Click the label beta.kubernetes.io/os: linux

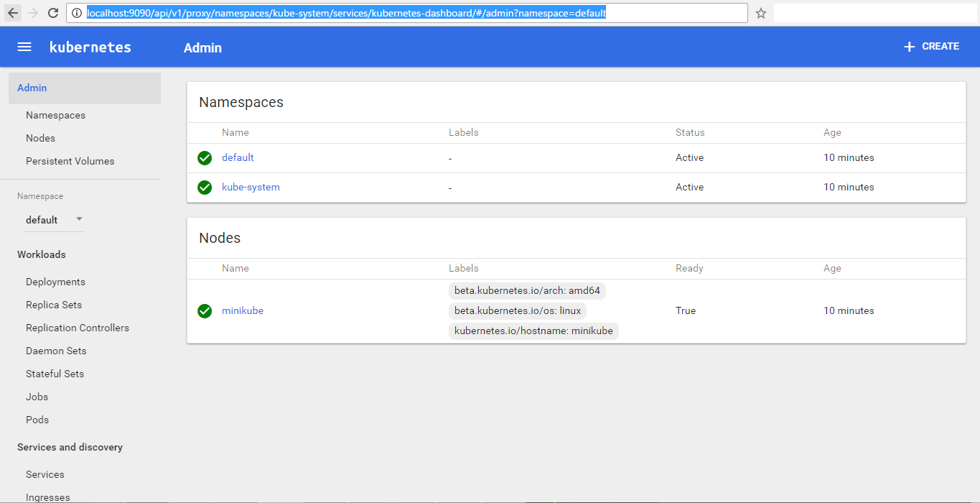[x=518, y=310]
